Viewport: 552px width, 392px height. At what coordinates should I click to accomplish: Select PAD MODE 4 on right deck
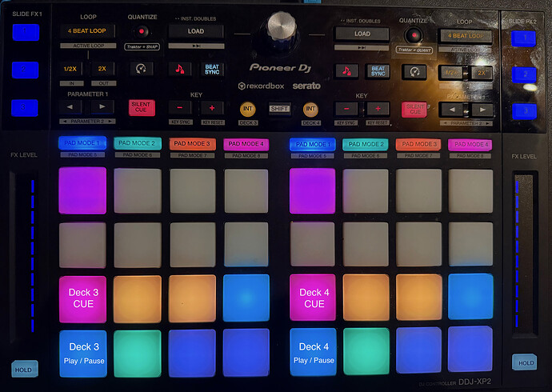click(x=470, y=144)
